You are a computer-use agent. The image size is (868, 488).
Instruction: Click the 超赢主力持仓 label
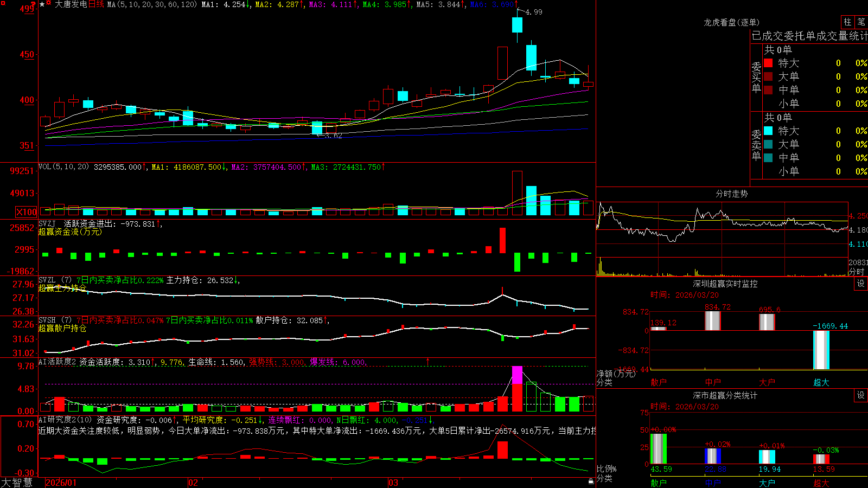coord(62,288)
